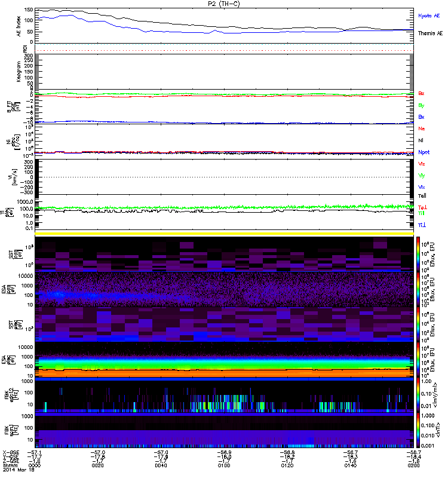448x478 pixels.
Task: Click the blue Bx legend label
Action: click(x=421, y=117)
